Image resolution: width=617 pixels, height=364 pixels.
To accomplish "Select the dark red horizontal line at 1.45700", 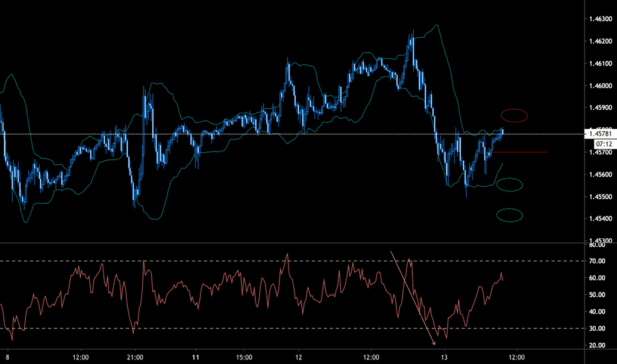I will (x=518, y=152).
